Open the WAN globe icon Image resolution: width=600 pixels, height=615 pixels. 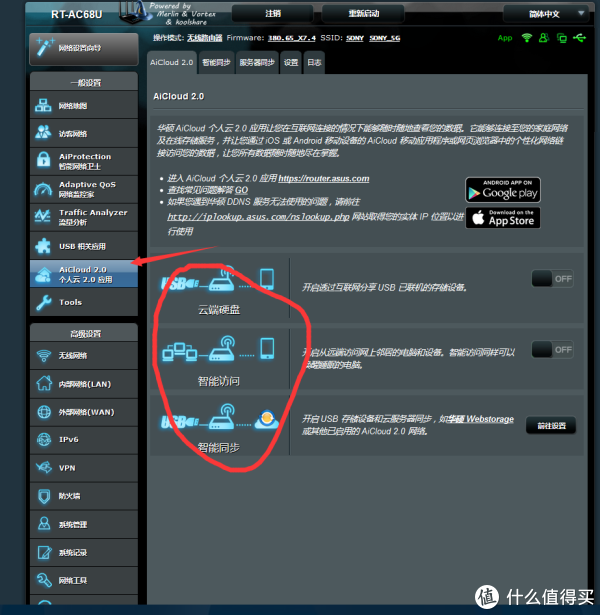(x=44, y=412)
